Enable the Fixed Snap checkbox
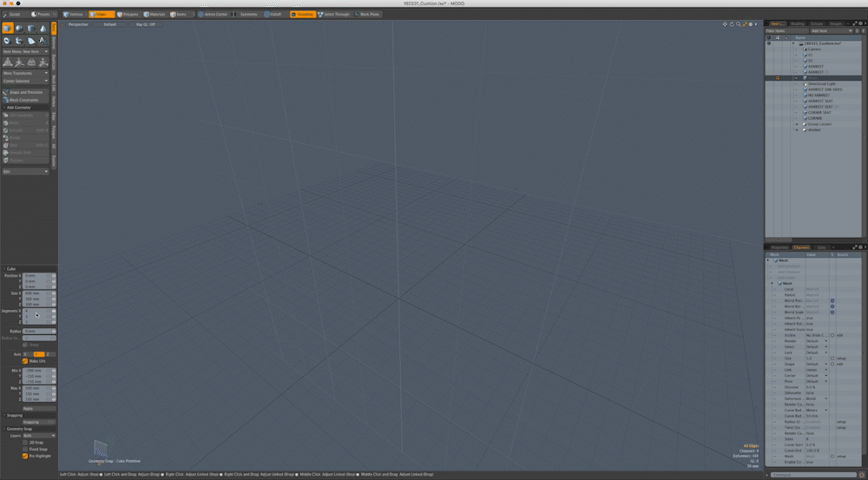Viewport: 868px width, 480px height. [x=25, y=449]
